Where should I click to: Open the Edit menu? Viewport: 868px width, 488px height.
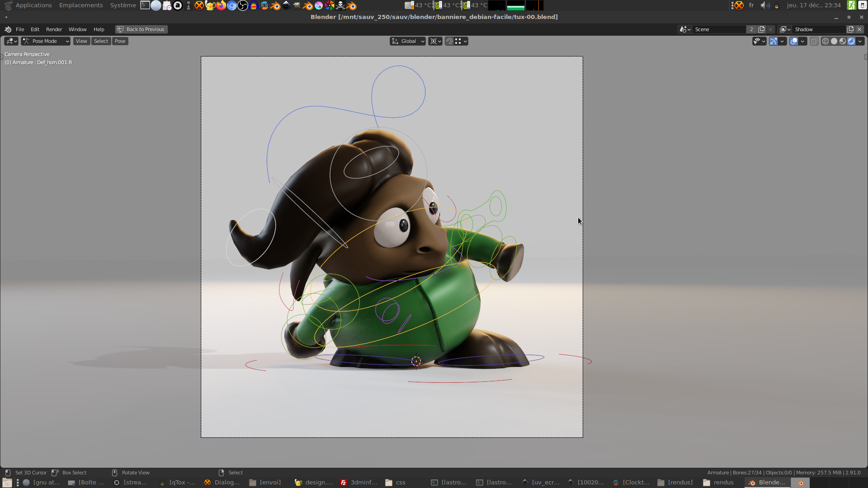point(35,29)
